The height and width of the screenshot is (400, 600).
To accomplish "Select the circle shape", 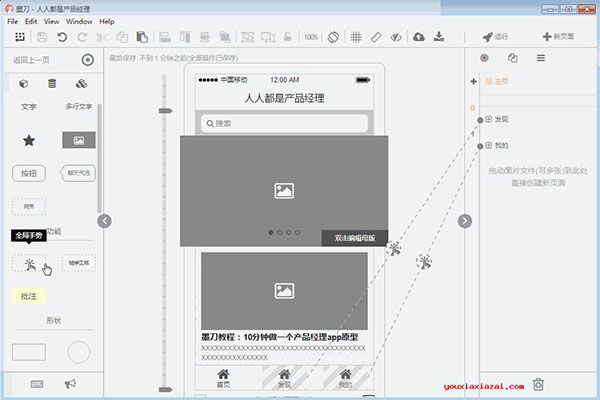I will 79,352.
